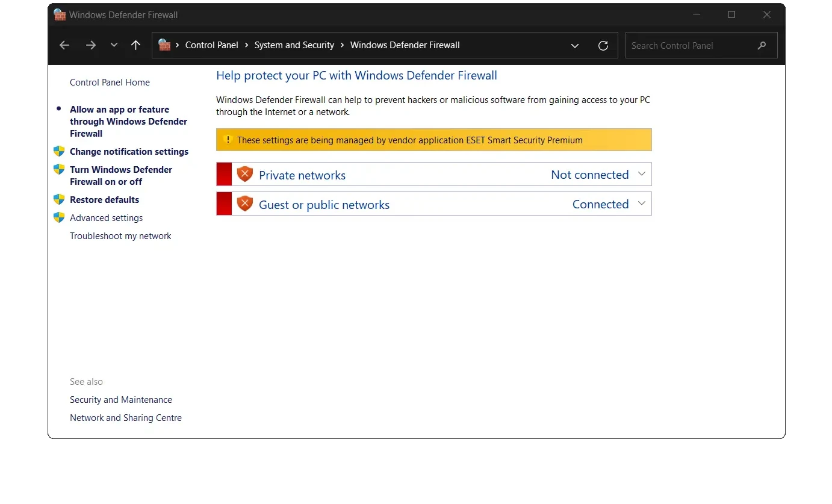Click the yellow warning icon in the banner

point(228,140)
